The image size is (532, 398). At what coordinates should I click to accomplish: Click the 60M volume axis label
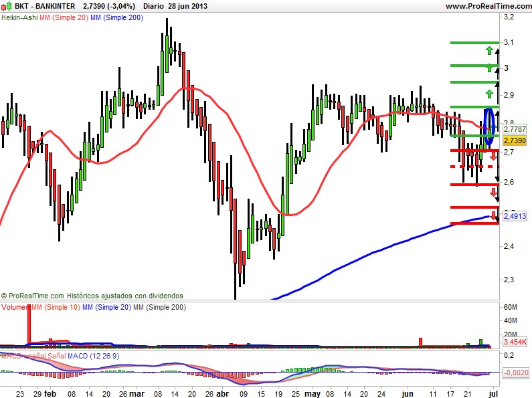click(x=511, y=307)
